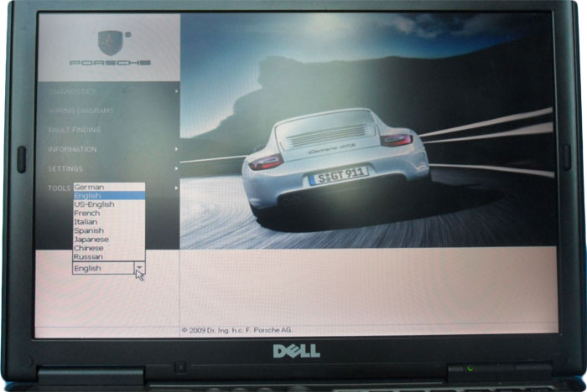The image size is (587, 392).
Task: Expand the Information submenu arrow
Action: 176,149
